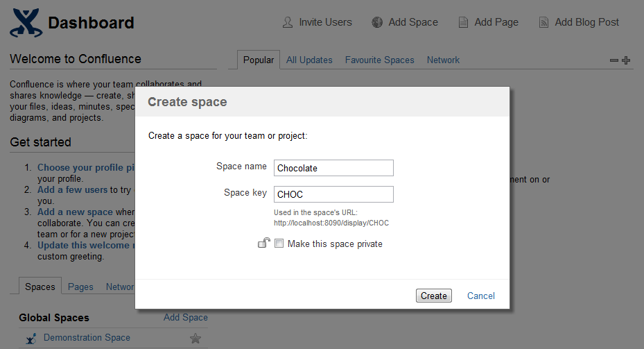
Task: Click Add Space link beside Global Spaces
Action: pos(186,317)
